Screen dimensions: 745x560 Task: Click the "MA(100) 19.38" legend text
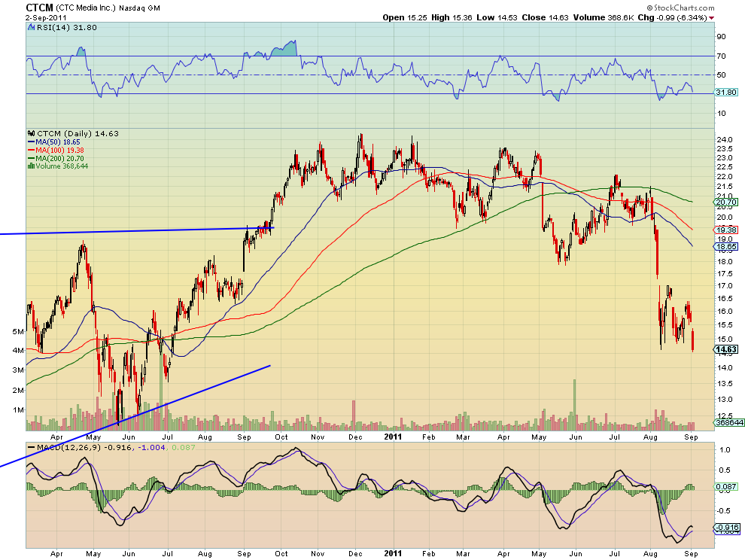point(59,151)
